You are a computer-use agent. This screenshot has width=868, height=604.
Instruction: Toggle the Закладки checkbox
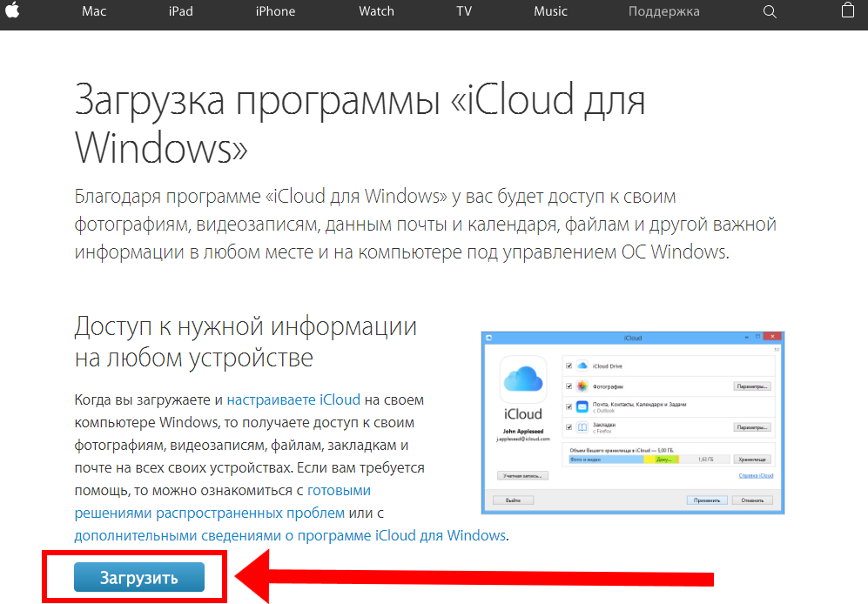[569, 427]
